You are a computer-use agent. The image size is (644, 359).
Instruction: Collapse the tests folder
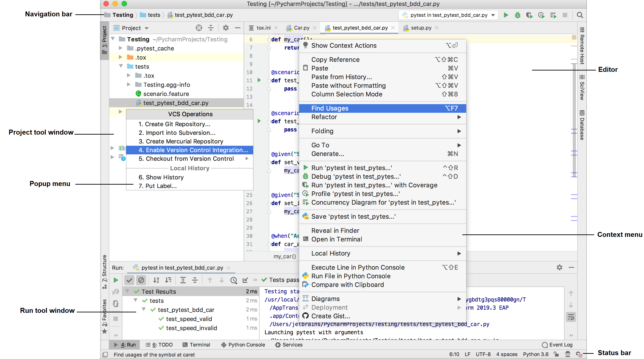pyautogui.click(x=121, y=66)
